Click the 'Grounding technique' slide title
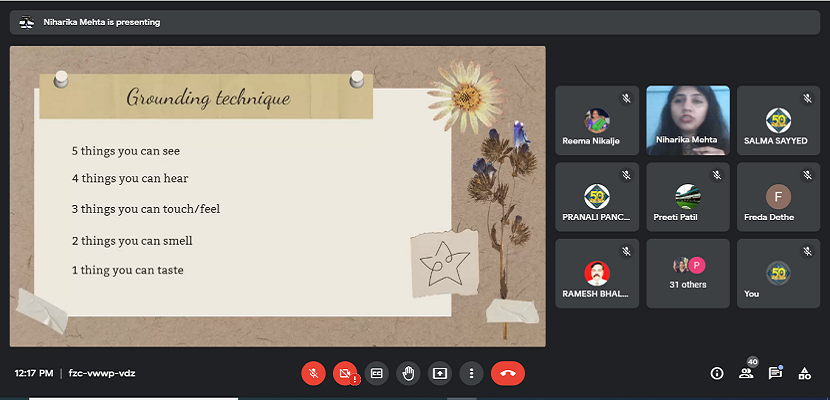The width and height of the screenshot is (830, 400). click(208, 98)
